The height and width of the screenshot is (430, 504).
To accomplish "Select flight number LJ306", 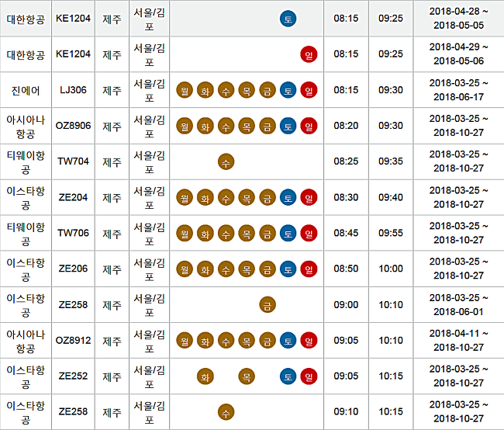I will click(x=73, y=90).
